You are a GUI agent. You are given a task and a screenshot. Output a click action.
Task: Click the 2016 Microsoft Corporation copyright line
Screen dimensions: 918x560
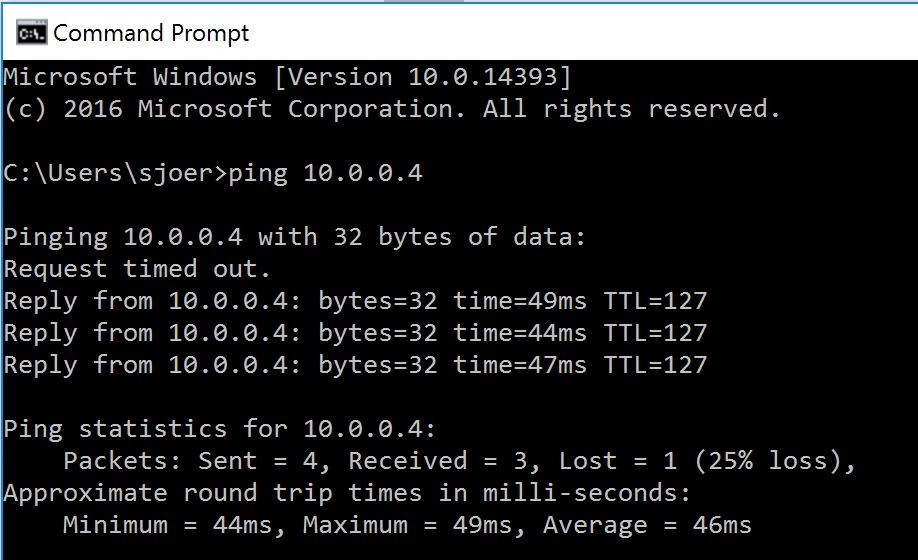point(392,109)
